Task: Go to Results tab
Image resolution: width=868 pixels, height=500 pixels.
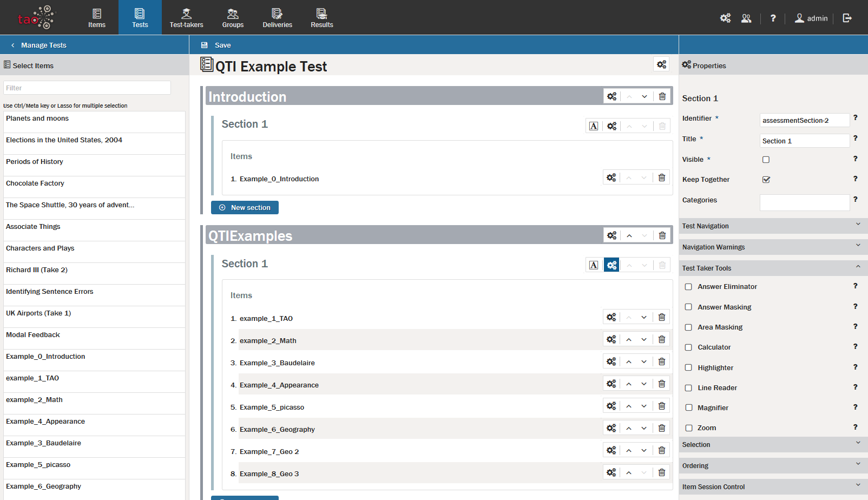Action: pyautogui.click(x=321, y=18)
